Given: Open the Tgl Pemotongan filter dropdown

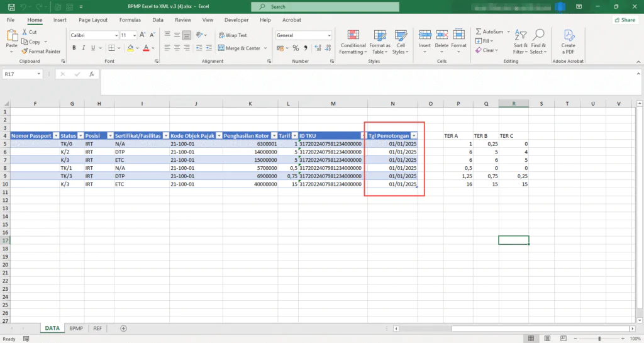Looking at the screenshot, I should [414, 136].
